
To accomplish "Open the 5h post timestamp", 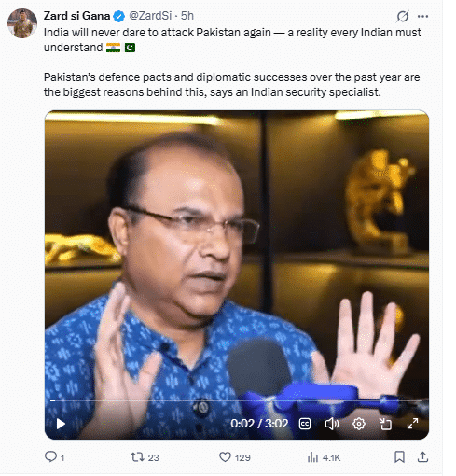I will tap(187, 16).
